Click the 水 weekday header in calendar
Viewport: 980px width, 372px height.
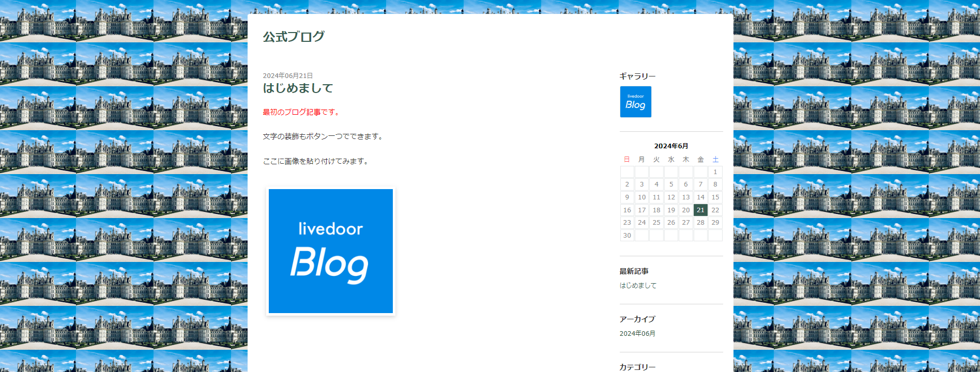(671, 160)
